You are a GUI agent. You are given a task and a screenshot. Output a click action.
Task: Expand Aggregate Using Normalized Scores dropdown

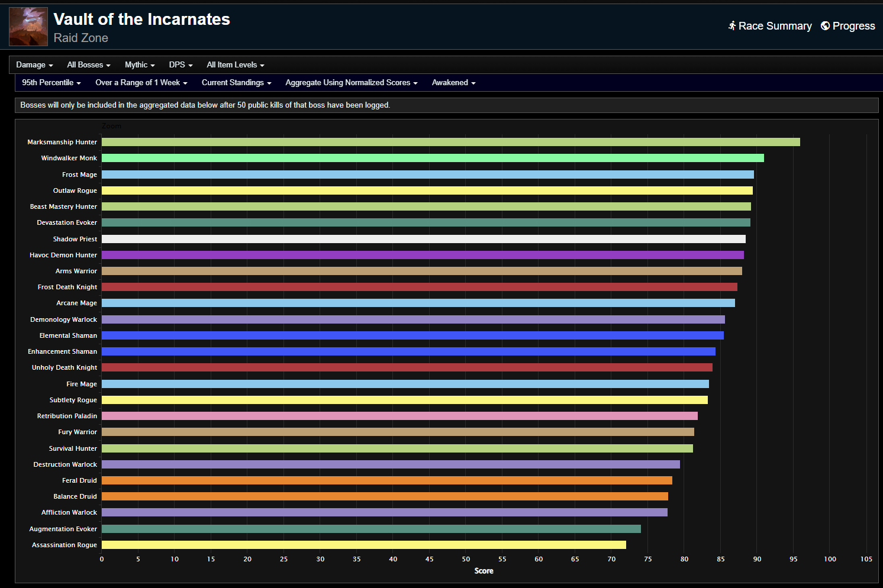[352, 83]
